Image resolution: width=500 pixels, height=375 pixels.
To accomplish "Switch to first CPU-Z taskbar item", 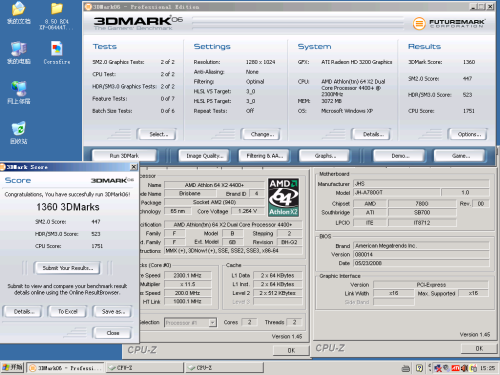I will click(x=145, y=368).
